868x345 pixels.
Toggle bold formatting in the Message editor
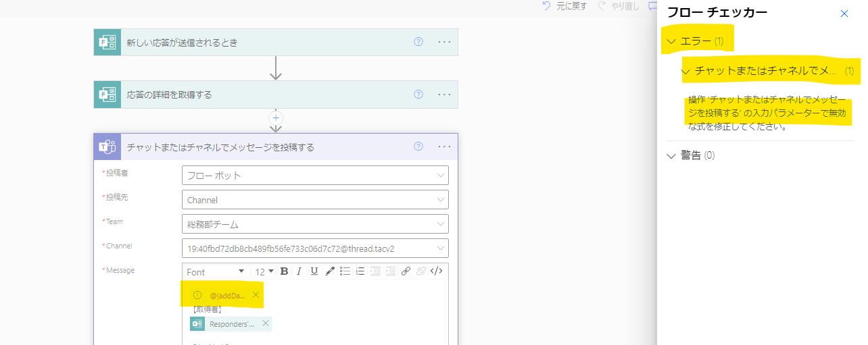(284, 271)
